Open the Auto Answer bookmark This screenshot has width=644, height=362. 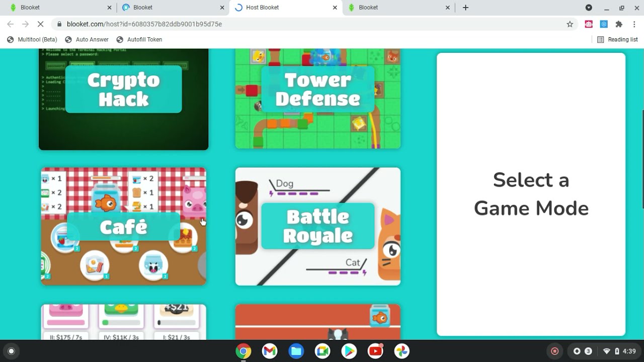point(87,40)
